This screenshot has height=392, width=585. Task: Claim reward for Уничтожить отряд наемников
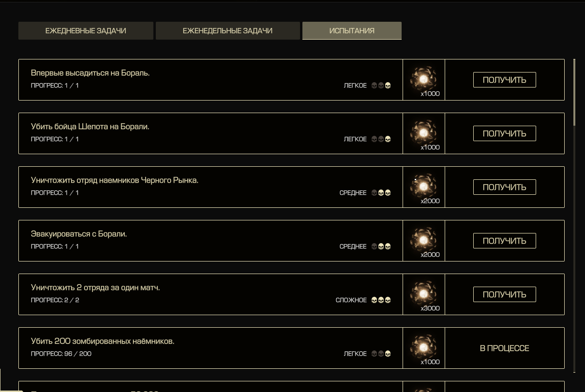[504, 187]
